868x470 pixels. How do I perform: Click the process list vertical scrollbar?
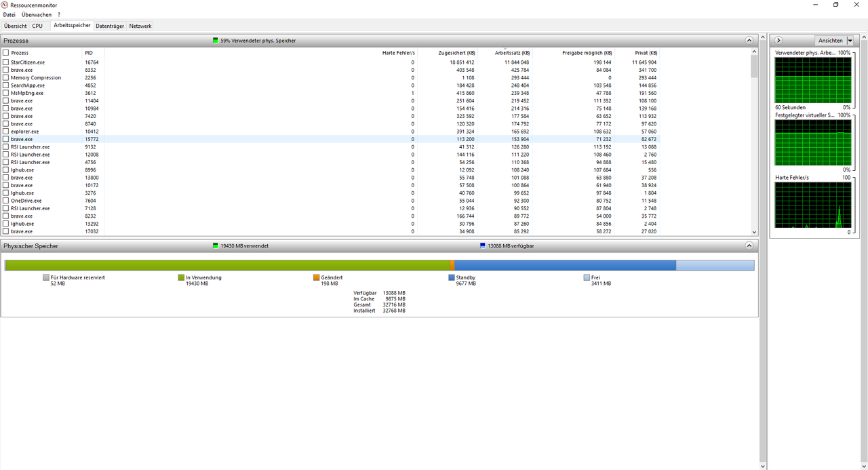click(755, 66)
